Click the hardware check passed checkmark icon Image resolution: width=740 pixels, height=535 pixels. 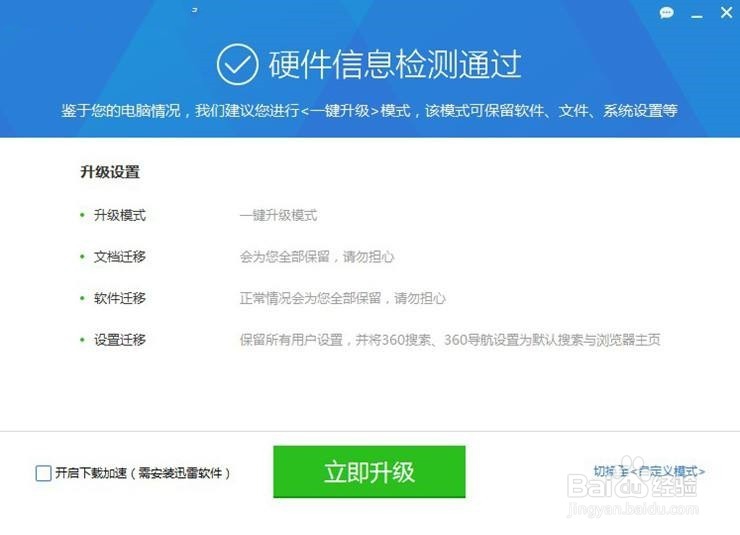coord(237,65)
